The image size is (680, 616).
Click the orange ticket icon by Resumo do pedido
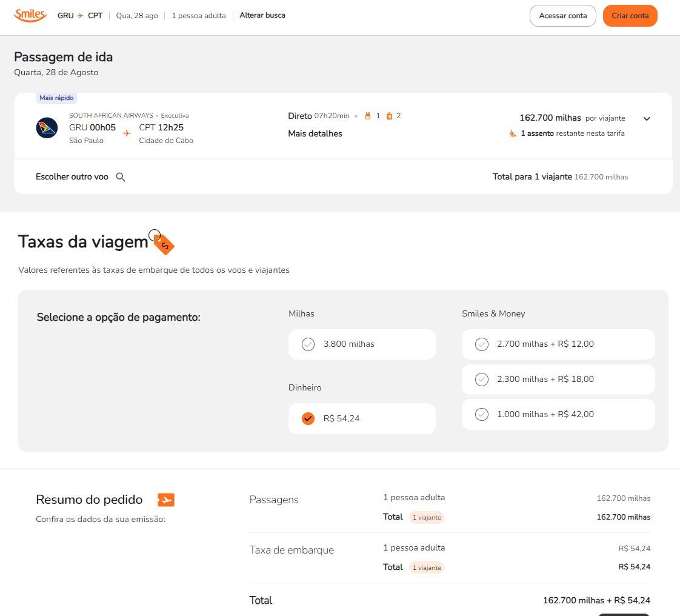pyautogui.click(x=165, y=500)
